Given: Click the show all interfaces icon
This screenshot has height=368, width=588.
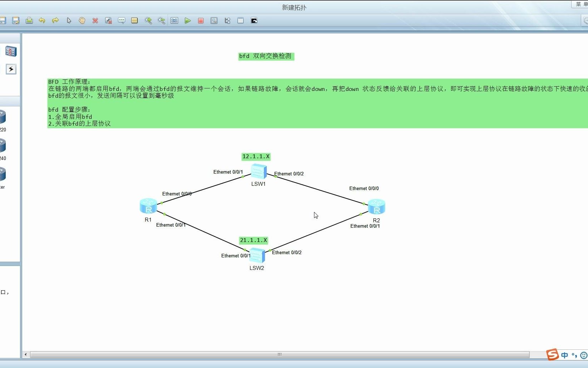Looking at the screenshot, I should pos(227,20).
